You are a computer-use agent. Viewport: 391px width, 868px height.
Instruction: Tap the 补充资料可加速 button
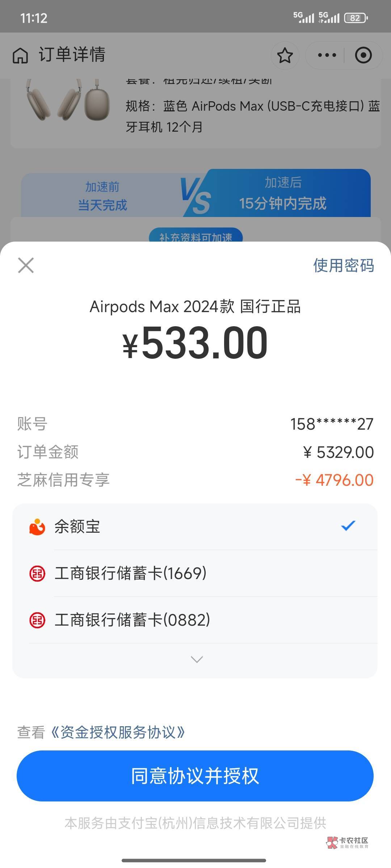[195, 236]
